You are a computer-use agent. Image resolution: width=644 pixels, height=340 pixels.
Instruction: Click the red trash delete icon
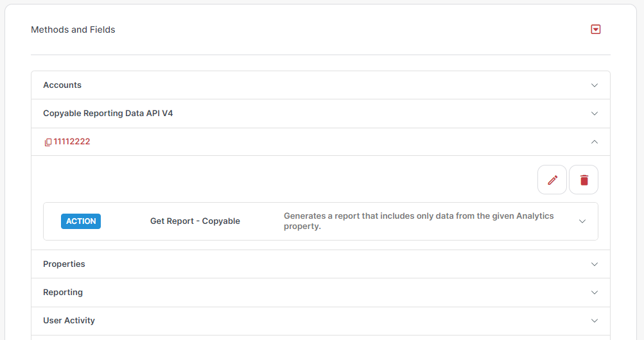pyautogui.click(x=584, y=180)
